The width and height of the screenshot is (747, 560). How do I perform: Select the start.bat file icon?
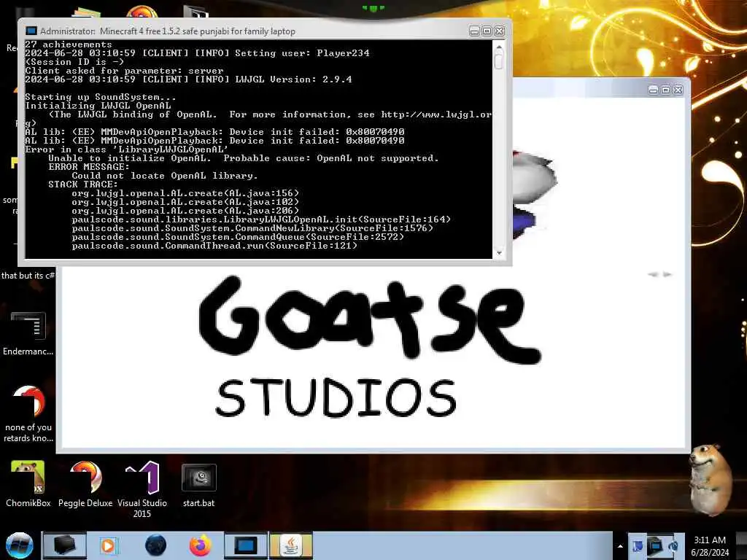click(x=198, y=483)
